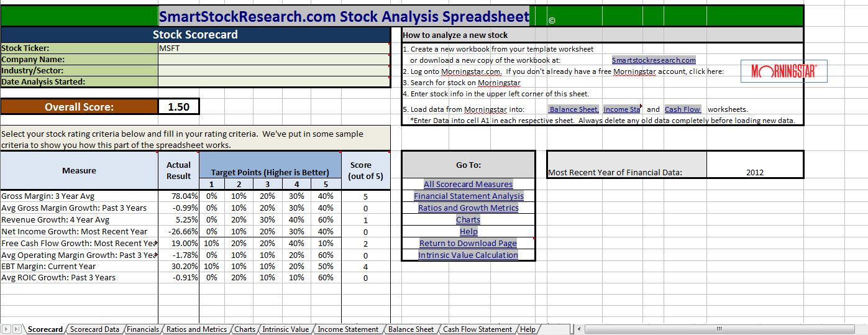Viewport: 868px width, 335px height.
Task: Select the Overall Score value 1.50
Action: pos(179,107)
